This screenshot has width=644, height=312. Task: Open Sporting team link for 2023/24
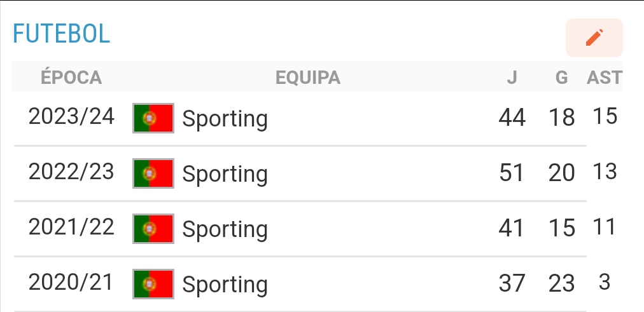tap(225, 119)
